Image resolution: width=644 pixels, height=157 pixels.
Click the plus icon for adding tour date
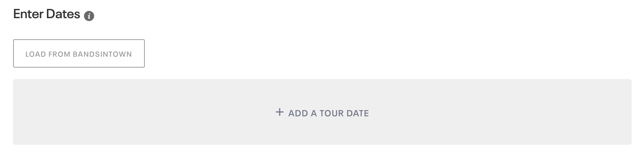pos(279,112)
